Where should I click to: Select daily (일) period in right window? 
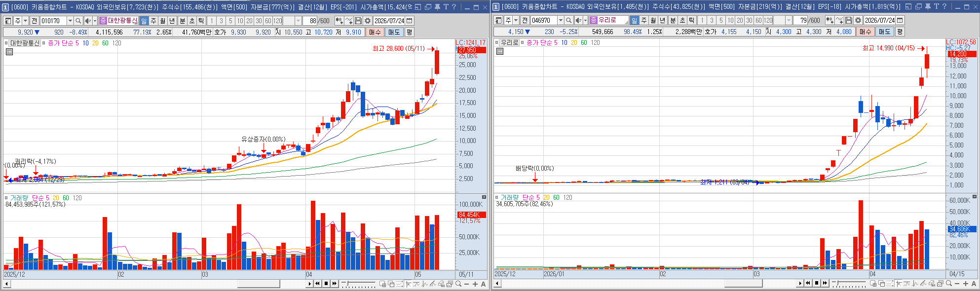point(634,20)
